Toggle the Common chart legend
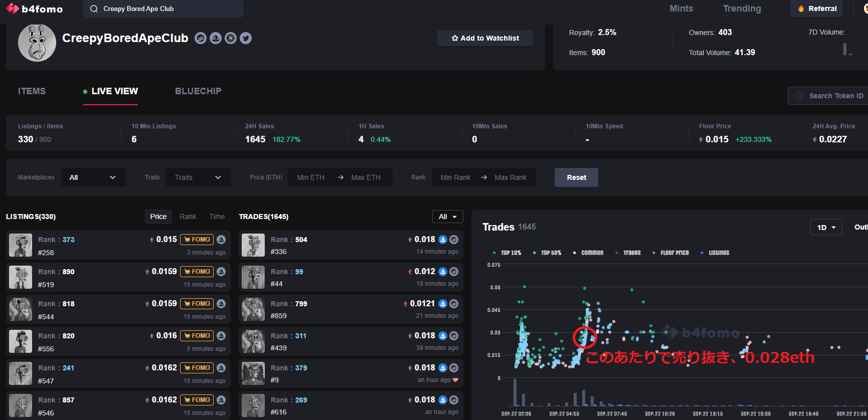Screen dimensions: 868x420 (x=588, y=253)
